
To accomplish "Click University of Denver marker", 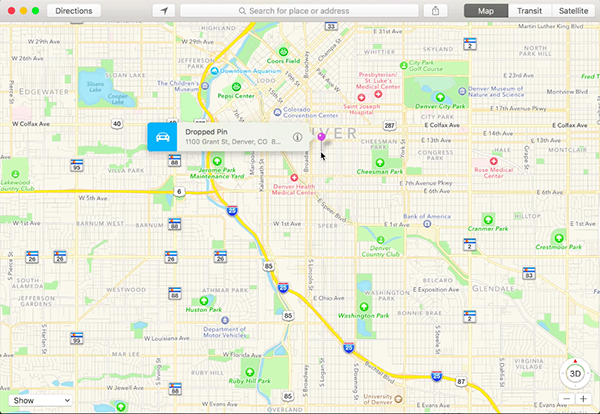I will 398,399.
